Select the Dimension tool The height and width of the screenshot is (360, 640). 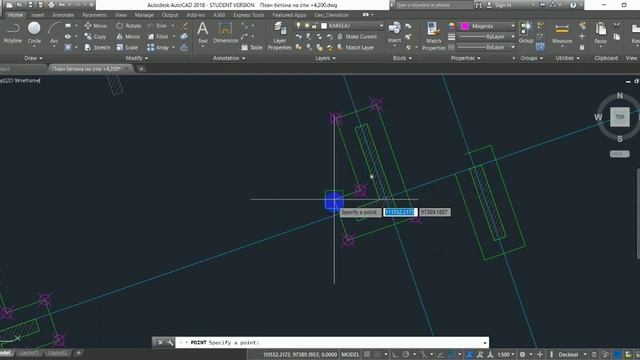pos(225,33)
